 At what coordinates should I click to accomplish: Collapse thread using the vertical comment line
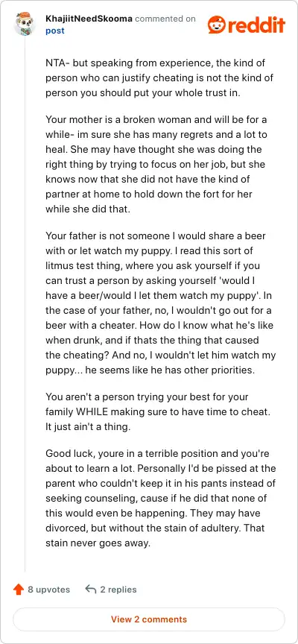coord(25,304)
